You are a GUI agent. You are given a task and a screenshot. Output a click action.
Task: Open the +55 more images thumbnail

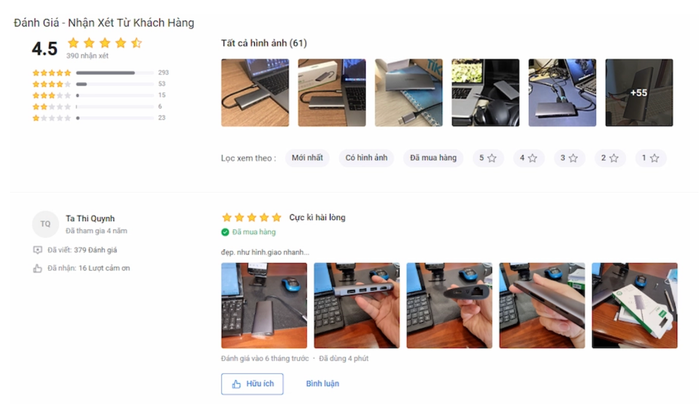click(639, 93)
